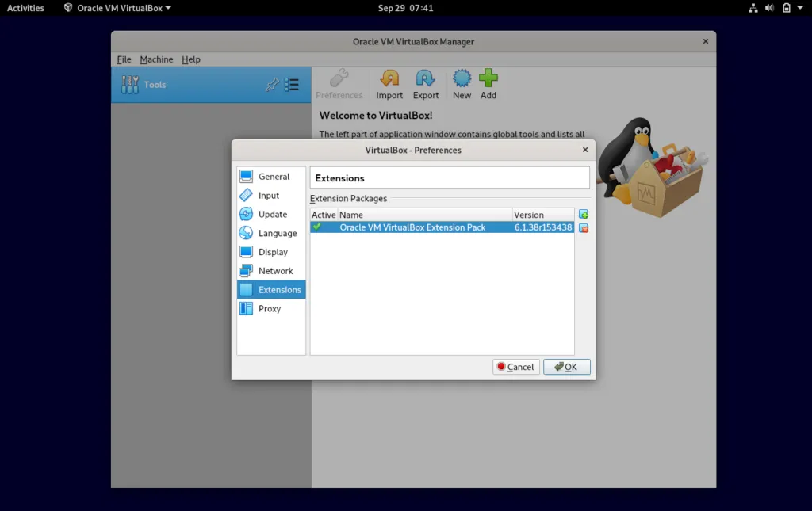Close the VirtualBox Preferences dialog
This screenshot has width=812, height=511.
coord(585,150)
